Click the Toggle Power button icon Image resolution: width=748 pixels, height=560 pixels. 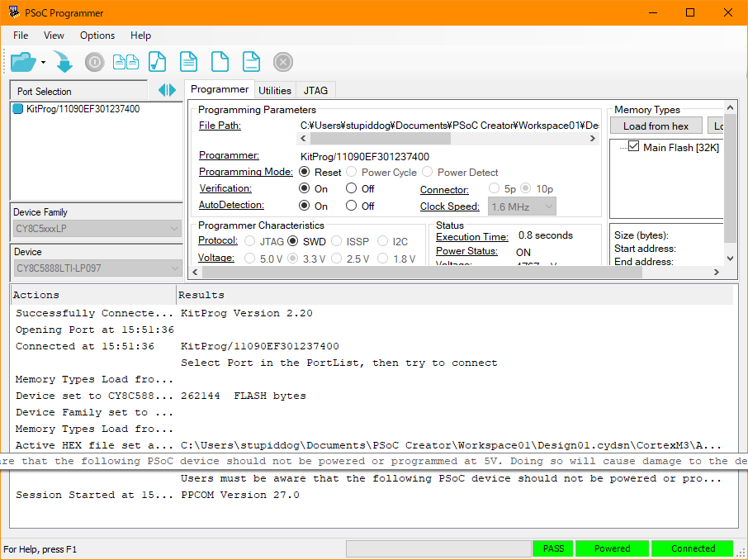94,62
